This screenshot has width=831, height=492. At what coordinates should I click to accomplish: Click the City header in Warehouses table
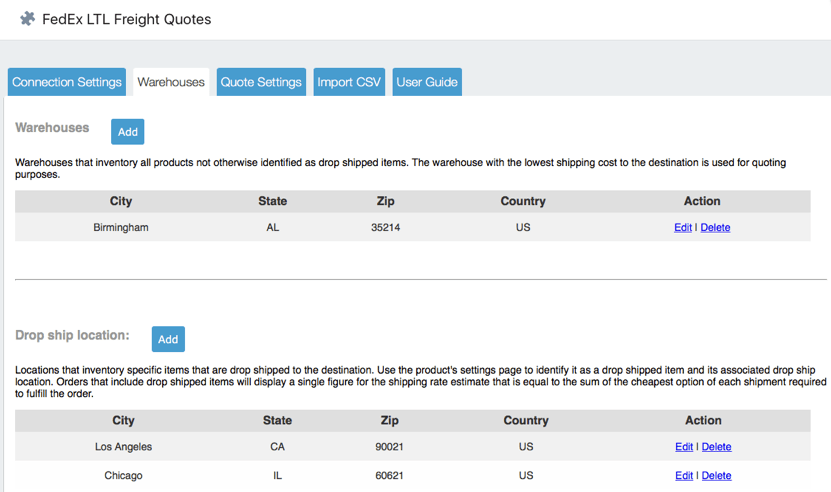coord(121,201)
